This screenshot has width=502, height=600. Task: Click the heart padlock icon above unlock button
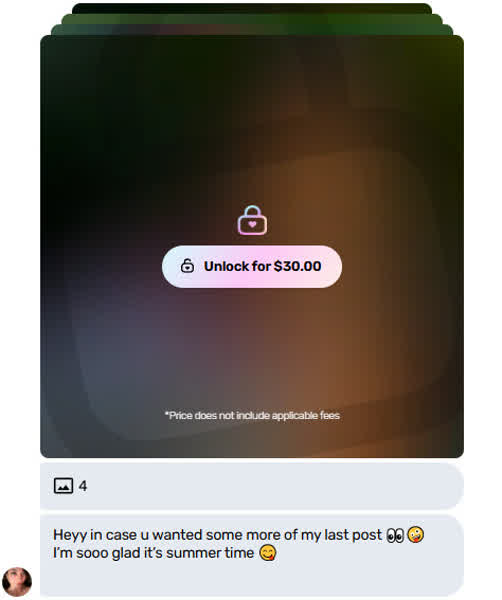click(252, 220)
